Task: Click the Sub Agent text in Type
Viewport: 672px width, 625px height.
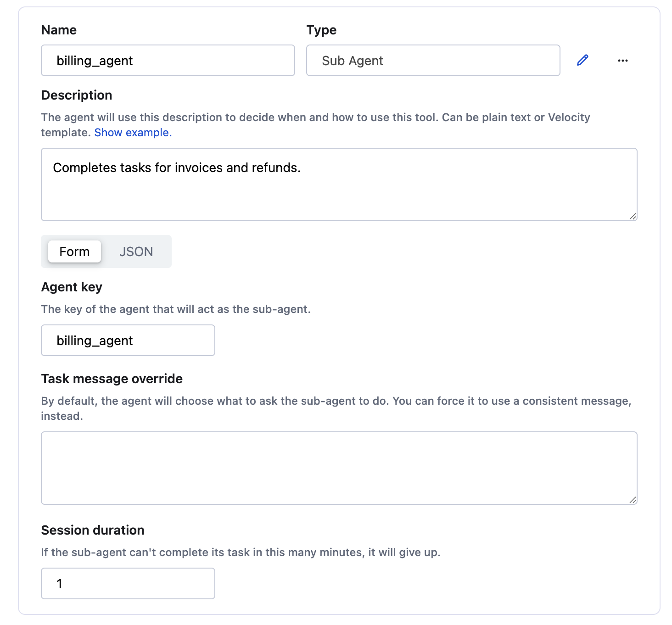Action: pos(353,60)
